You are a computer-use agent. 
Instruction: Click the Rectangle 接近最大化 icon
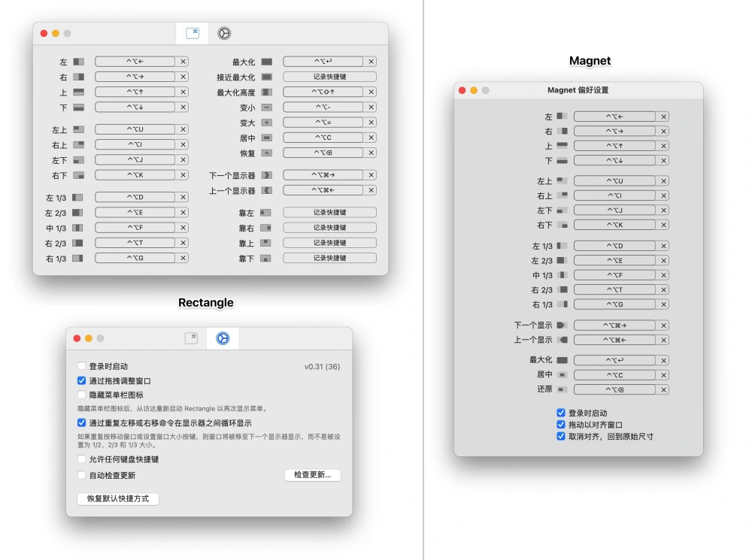(x=267, y=77)
